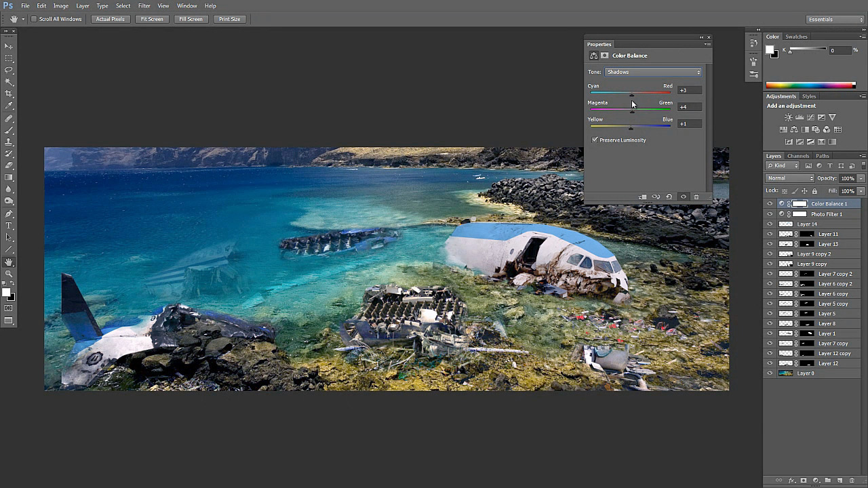Open the Filter menu
Image resolution: width=868 pixels, height=488 pixels.
pos(144,5)
